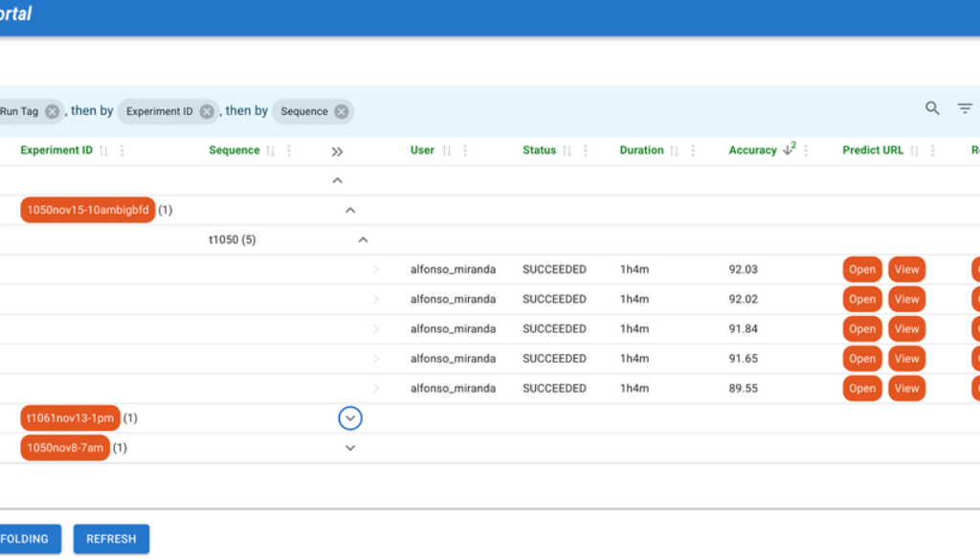Sort by Experiment ID column arrows
The height and width of the screenshot is (560, 980).
tap(103, 151)
